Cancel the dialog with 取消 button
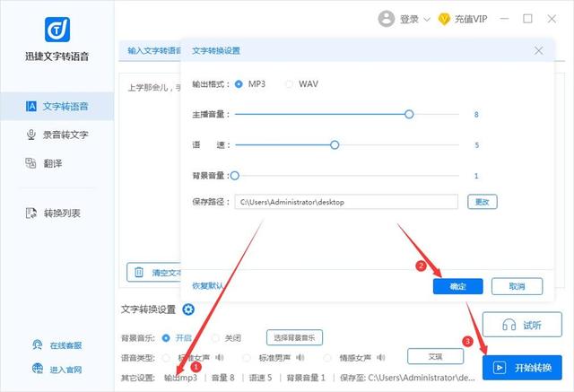This screenshot has height=392, width=574. pos(517,286)
